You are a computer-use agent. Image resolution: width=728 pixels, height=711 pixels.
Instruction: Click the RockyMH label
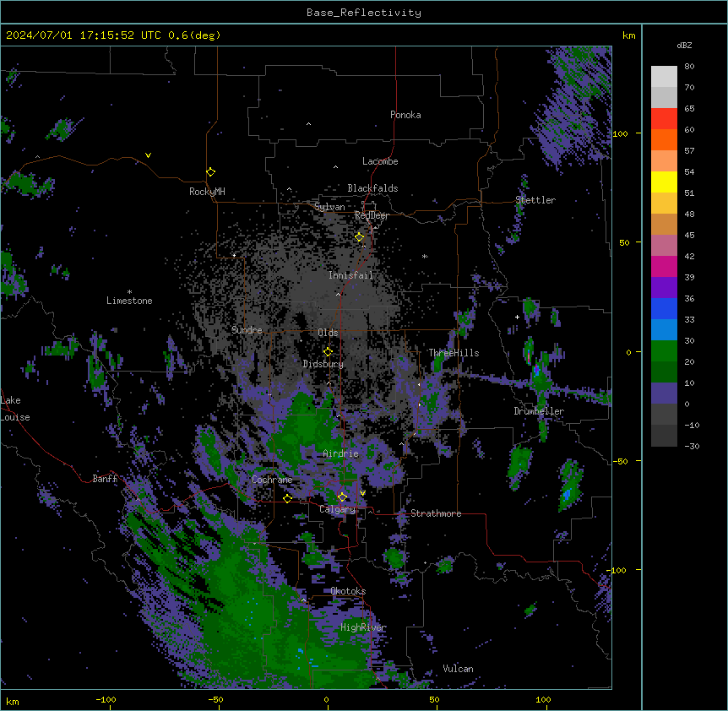coord(207,191)
